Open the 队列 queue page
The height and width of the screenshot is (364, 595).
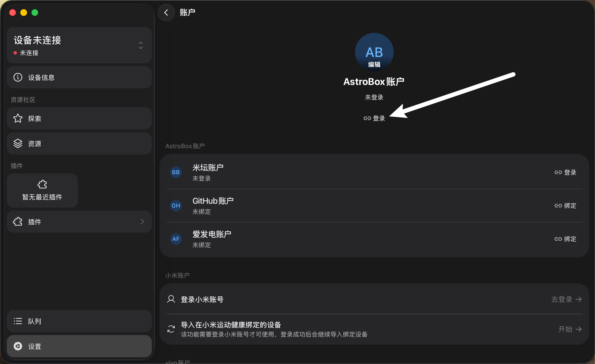pyautogui.click(x=79, y=321)
